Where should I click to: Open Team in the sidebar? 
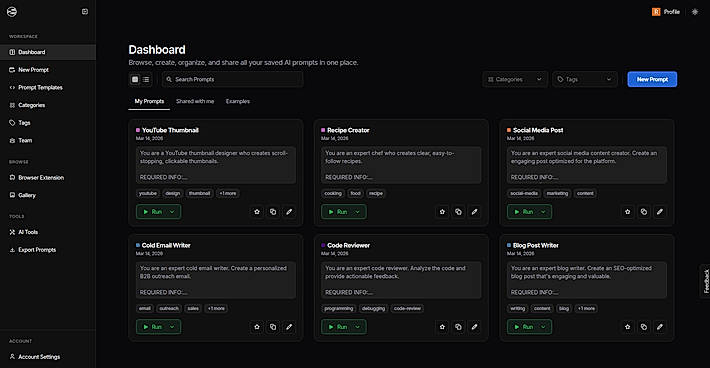48,140
